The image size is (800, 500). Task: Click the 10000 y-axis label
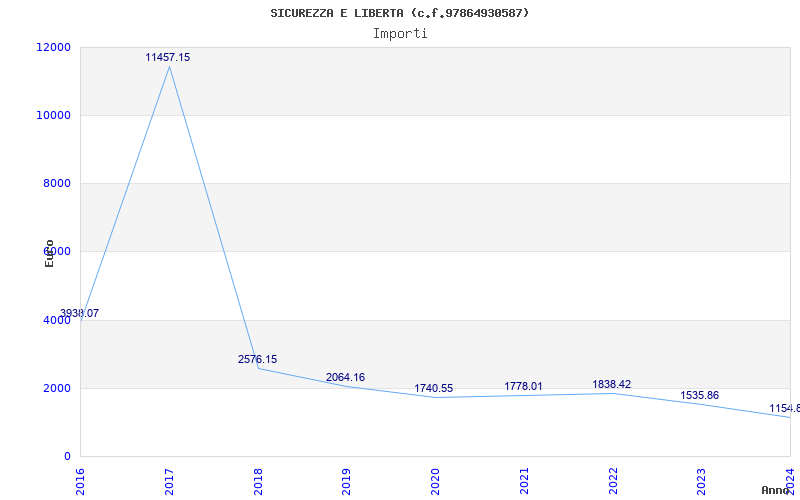click(x=54, y=115)
